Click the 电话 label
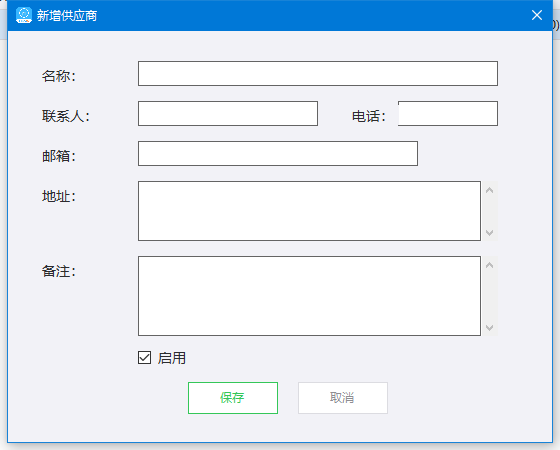560x450 pixels. coord(369,116)
